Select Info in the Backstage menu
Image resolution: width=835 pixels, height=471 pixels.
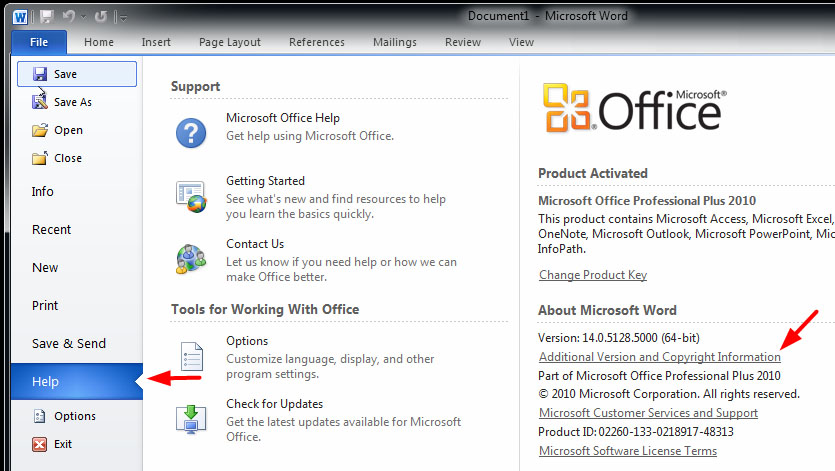(x=77, y=191)
